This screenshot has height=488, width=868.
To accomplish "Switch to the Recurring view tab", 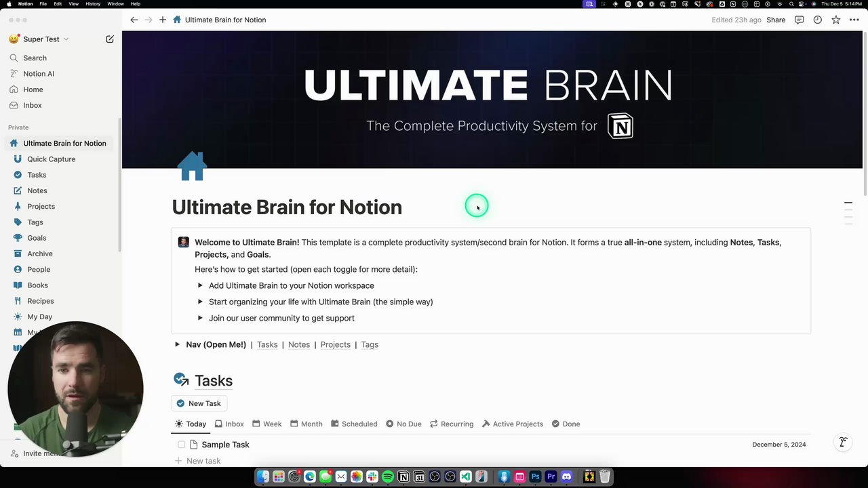I will (x=452, y=424).
